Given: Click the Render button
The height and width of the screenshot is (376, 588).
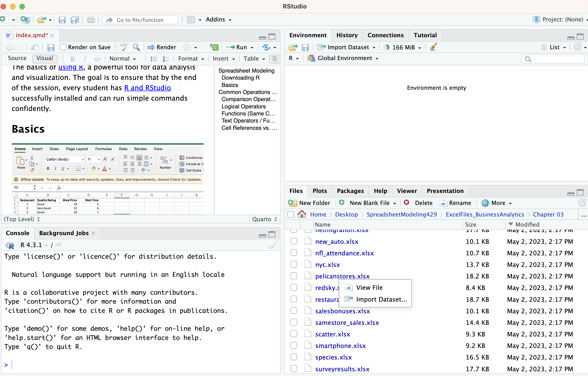Looking at the screenshot, I should (x=162, y=47).
